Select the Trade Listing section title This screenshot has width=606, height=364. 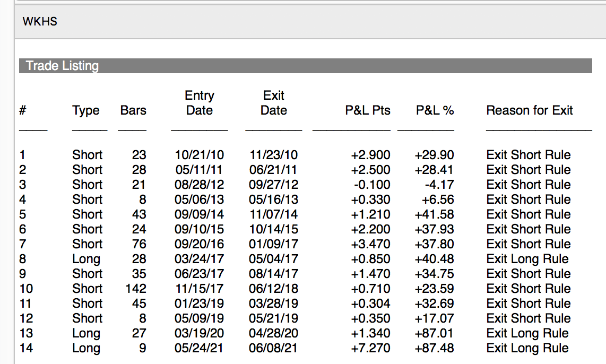coord(62,66)
